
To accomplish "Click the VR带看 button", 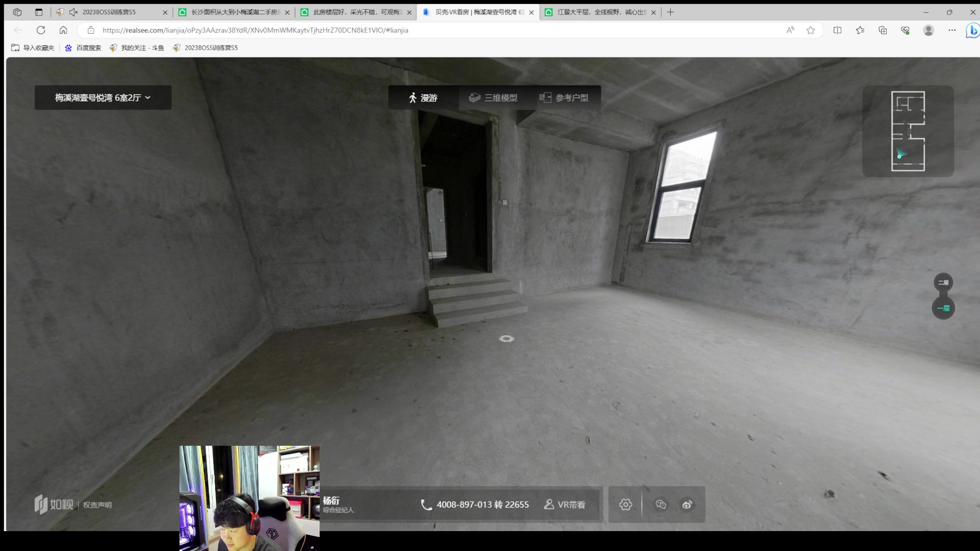I will tap(565, 504).
